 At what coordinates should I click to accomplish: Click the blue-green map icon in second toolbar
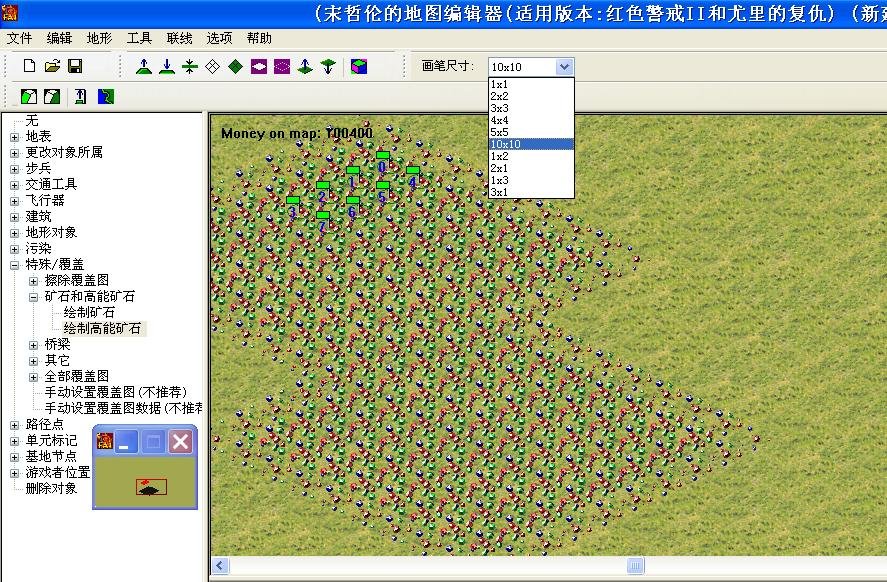106,96
